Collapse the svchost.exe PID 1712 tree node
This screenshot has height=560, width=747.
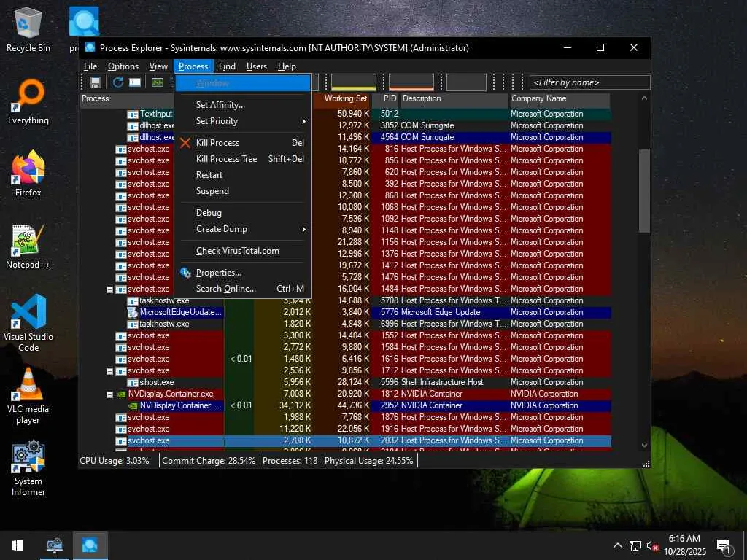(109, 371)
